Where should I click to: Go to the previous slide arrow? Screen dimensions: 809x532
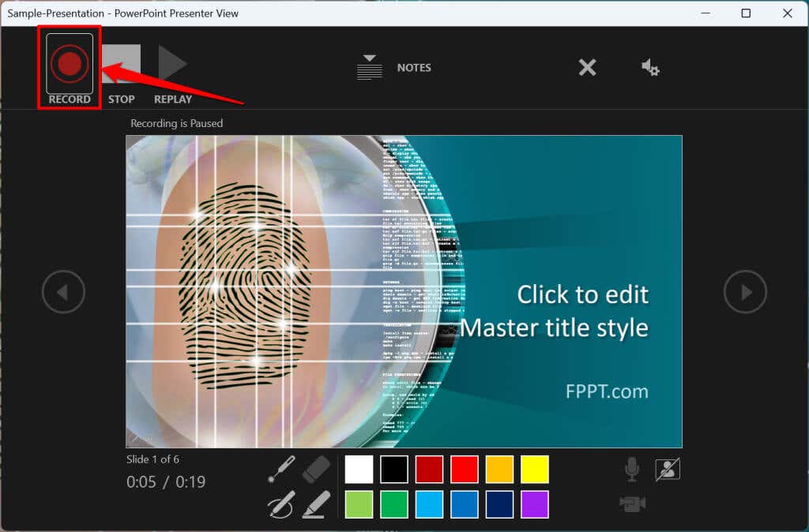63,292
